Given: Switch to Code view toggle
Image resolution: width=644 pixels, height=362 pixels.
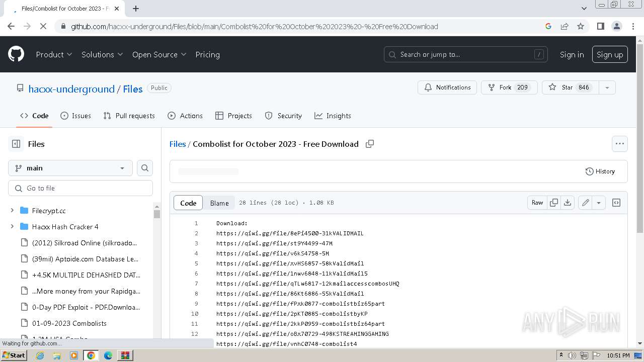Looking at the screenshot, I should point(188,203).
